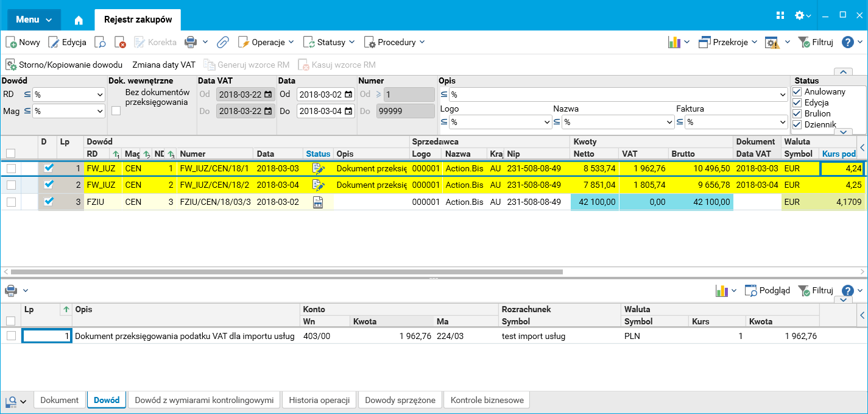Open calendar for Data Do 2018-03-04
868x414 pixels.
pos(348,111)
